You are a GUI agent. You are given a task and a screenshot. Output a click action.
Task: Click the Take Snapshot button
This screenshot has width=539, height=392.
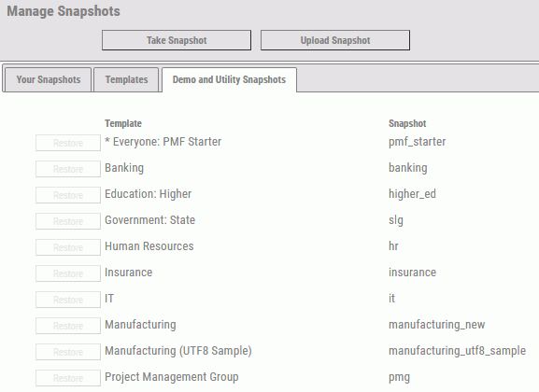(x=177, y=40)
